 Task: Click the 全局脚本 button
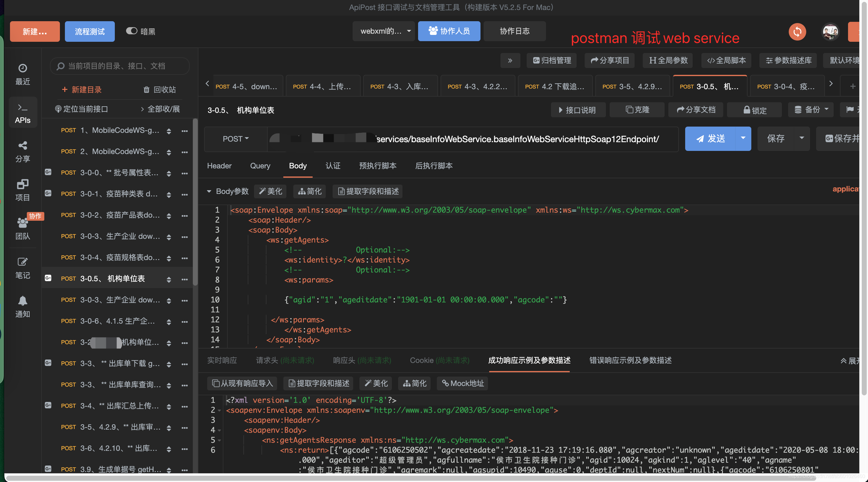[726, 60]
